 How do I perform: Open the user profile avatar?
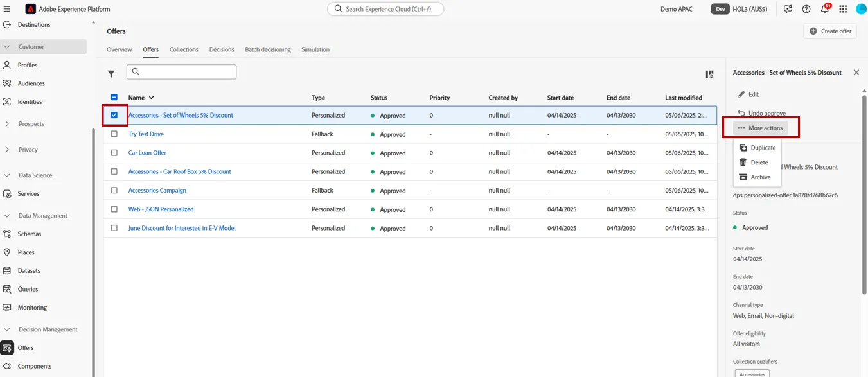(861, 9)
